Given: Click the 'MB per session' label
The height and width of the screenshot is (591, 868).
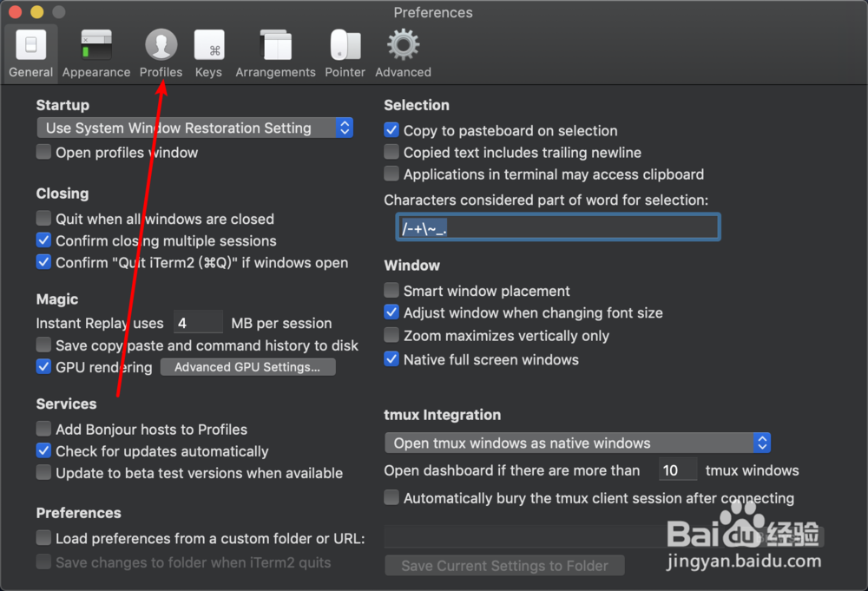Looking at the screenshot, I should tap(282, 323).
